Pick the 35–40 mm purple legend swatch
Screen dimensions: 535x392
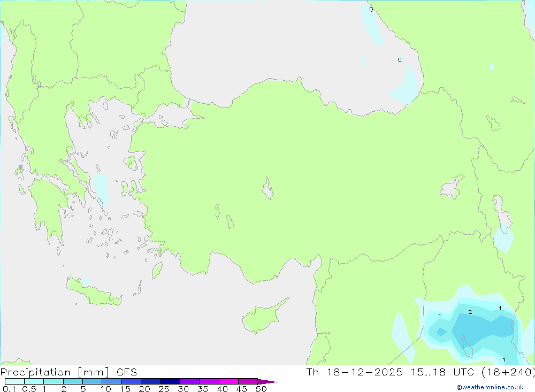point(209,381)
